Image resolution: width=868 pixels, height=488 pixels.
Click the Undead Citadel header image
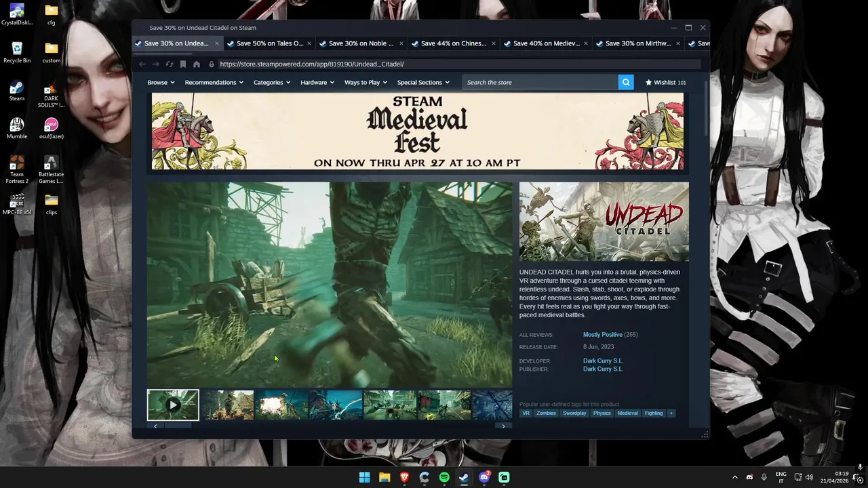(x=604, y=222)
